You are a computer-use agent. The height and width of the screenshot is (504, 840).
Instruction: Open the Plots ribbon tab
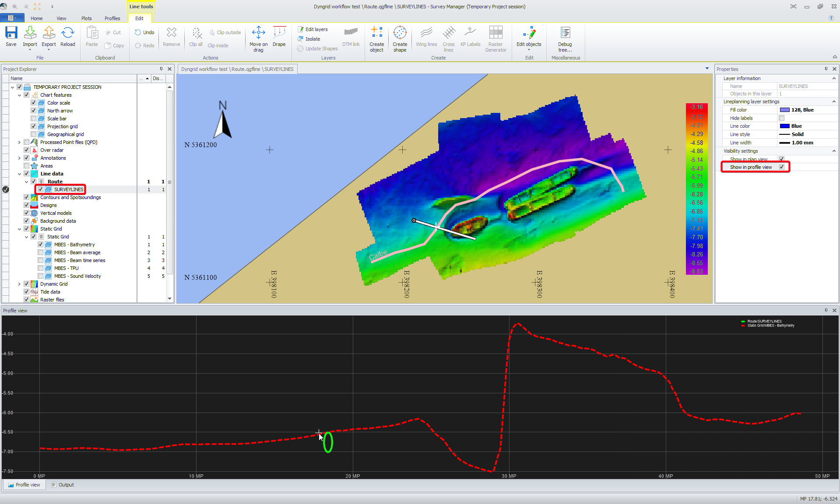click(x=86, y=18)
